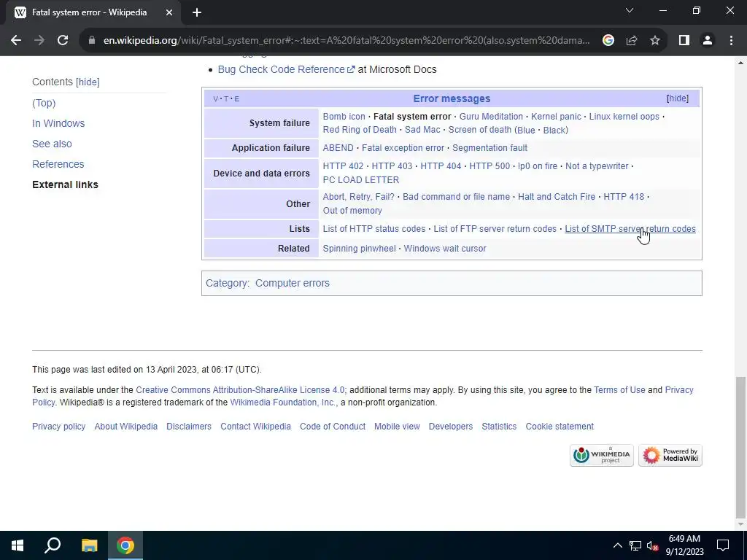Jump to the In Windows section
The height and width of the screenshot is (560, 747).
pyautogui.click(x=58, y=123)
